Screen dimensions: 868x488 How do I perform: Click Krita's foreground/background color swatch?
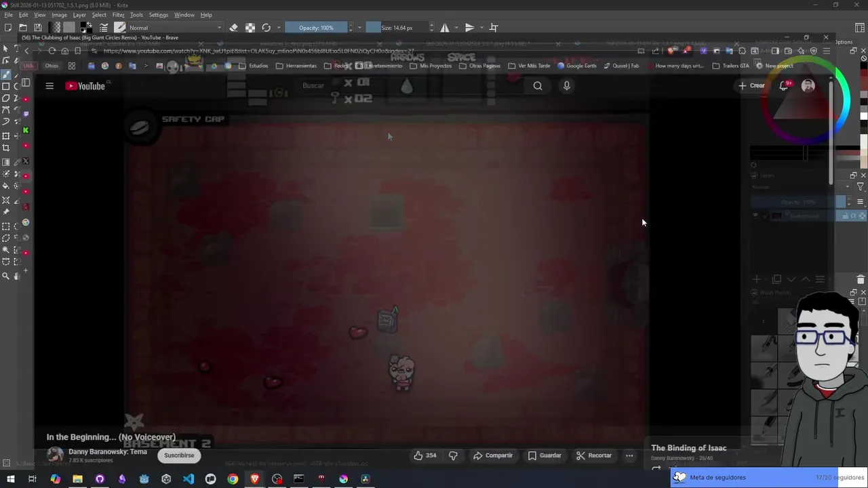pyautogui.click(x=87, y=28)
